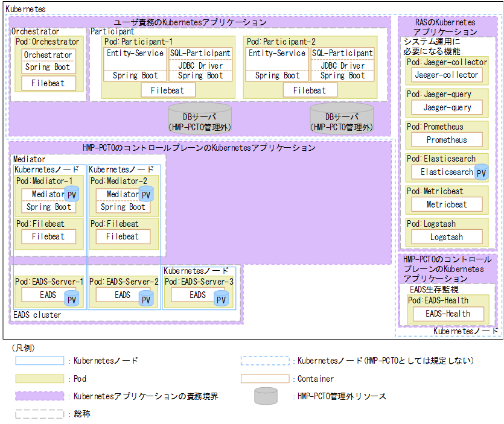Toggle the Logstash container visibility

click(447, 236)
